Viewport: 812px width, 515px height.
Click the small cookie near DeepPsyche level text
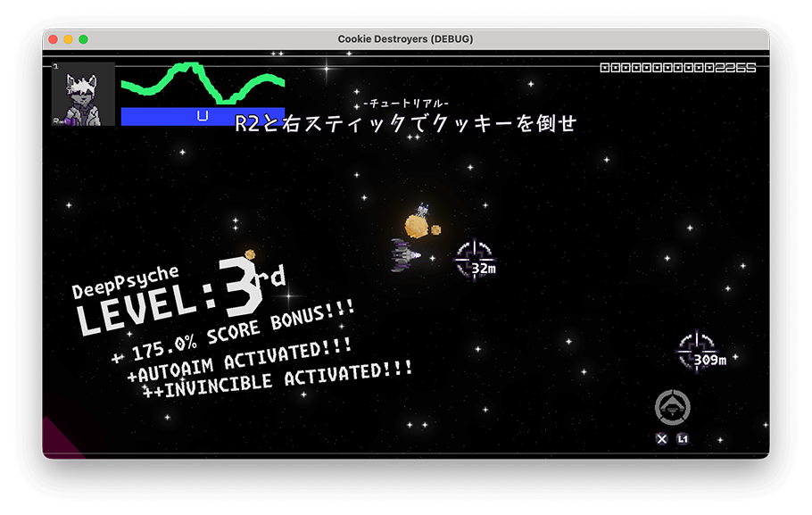tap(250, 254)
